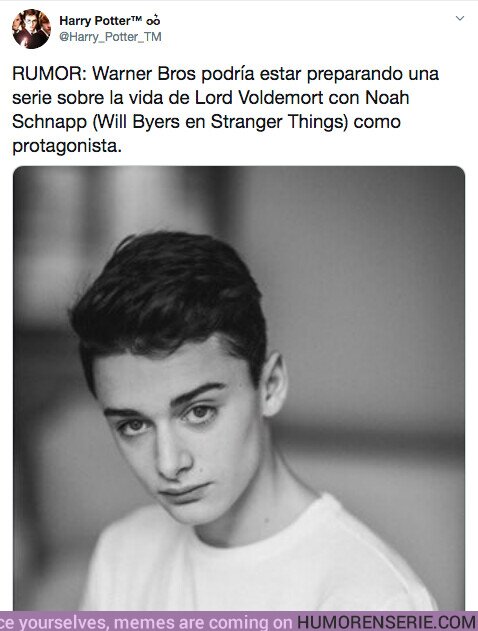Image resolution: width=478 pixels, height=631 pixels.
Task: Click the trademark symbol after Harry Potter
Action: click(x=137, y=18)
